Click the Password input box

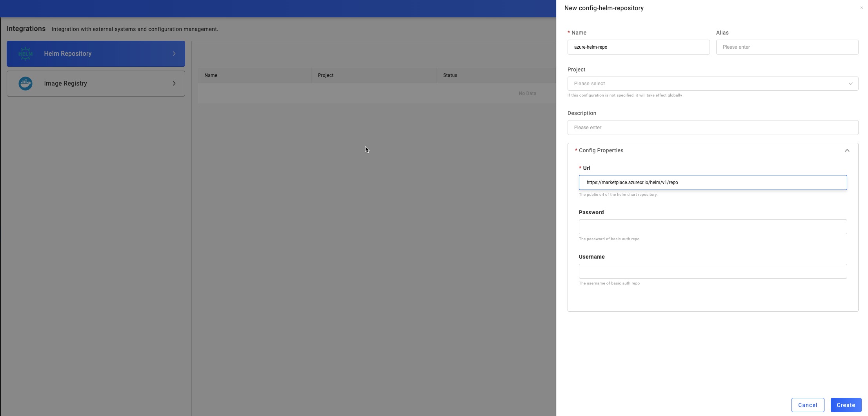[712, 227]
